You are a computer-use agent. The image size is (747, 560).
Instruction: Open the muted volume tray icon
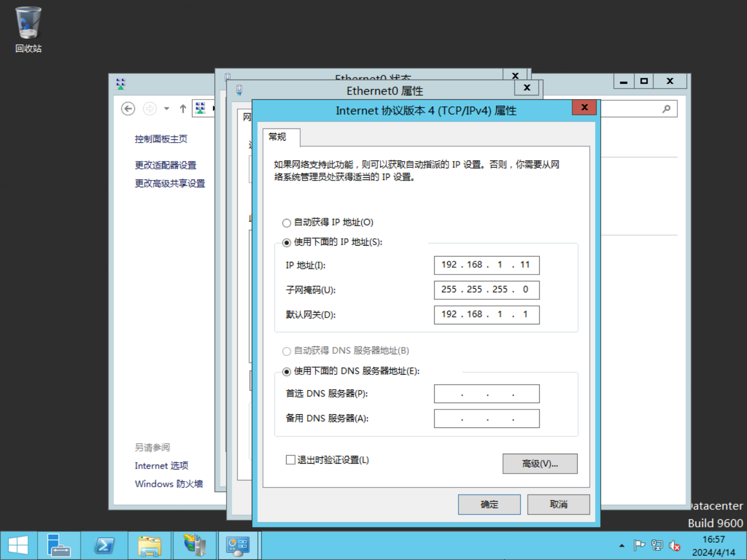click(x=675, y=546)
